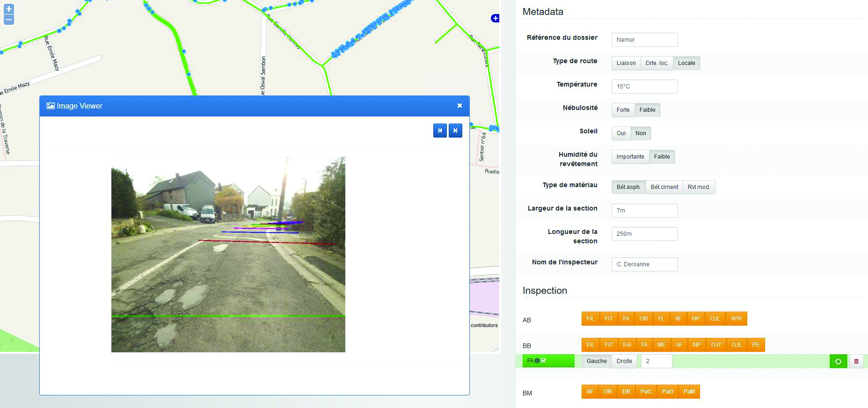868x408 pixels.
Task: Add FiA defect in BB row
Action: pyautogui.click(x=627, y=345)
